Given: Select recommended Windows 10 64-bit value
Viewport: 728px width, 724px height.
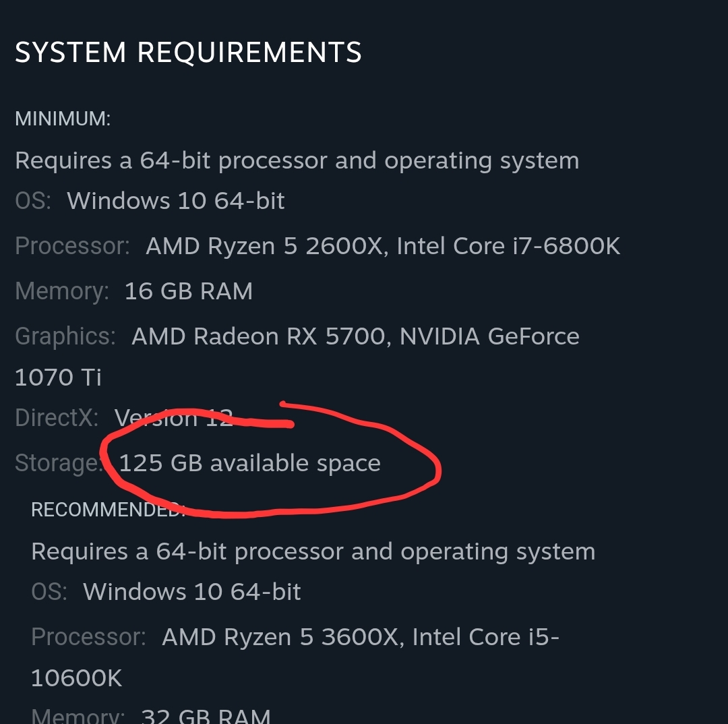Looking at the screenshot, I should pyautogui.click(x=192, y=592).
